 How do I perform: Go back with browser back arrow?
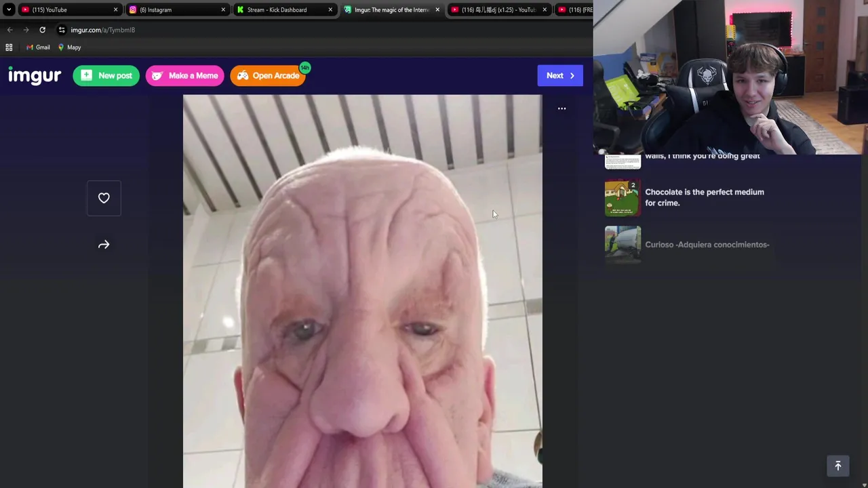tap(10, 30)
